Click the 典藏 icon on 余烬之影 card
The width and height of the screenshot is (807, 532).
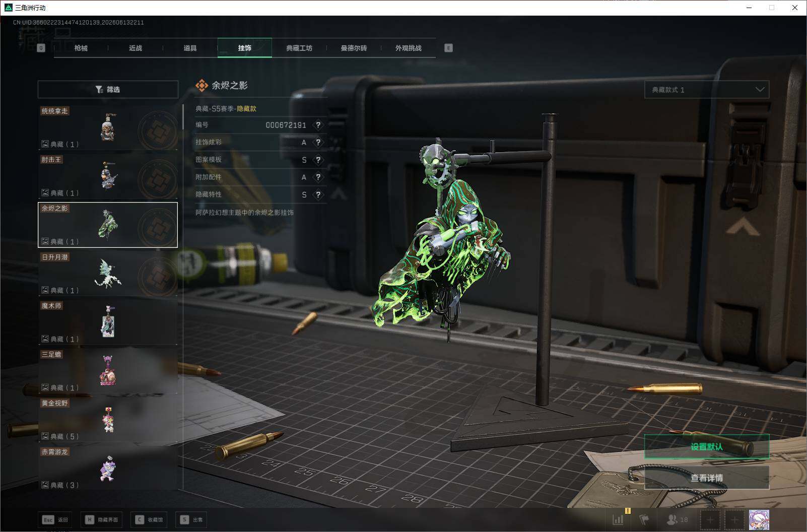click(x=45, y=241)
